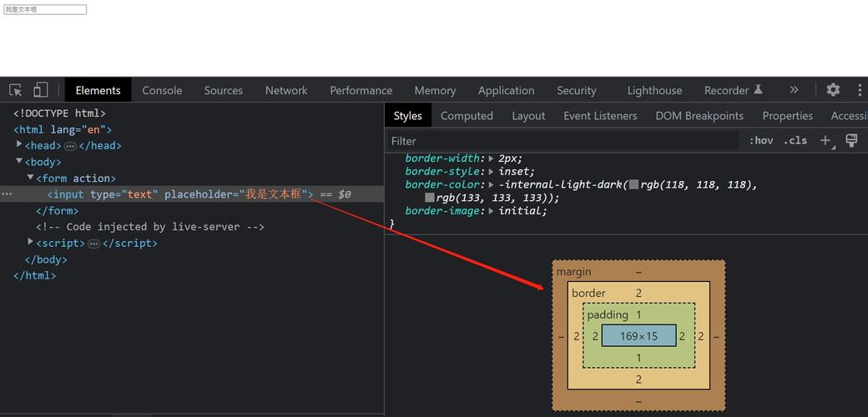Viewport: 868px width, 417px height.
Task: Open the Network panel tab
Action: coord(286,90)
